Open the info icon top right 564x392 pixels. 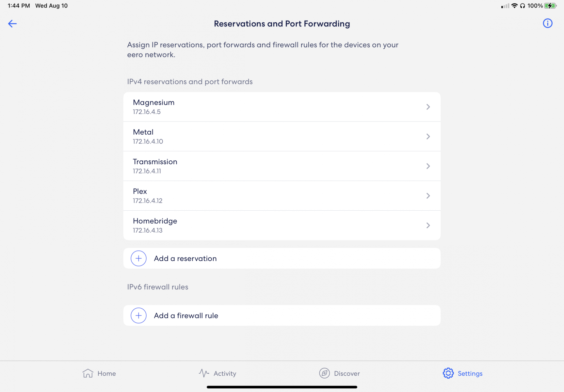(548, 23)
